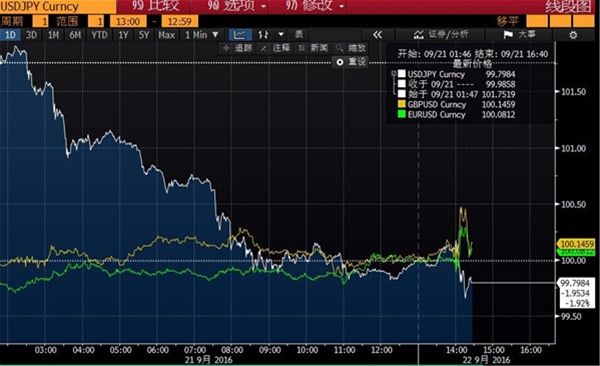Show 大事 events flag
This screenshot has height=366, width=600.
(x=519, y=35)
